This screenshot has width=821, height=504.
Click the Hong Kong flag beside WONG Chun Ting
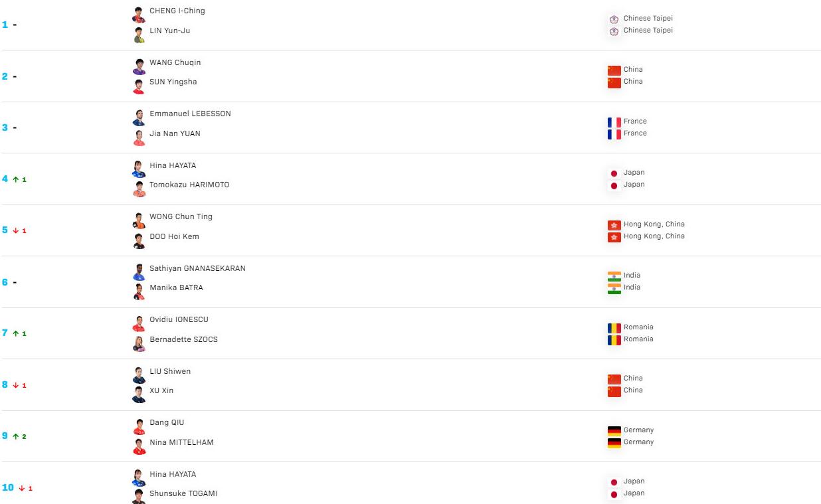click(614, 225)
